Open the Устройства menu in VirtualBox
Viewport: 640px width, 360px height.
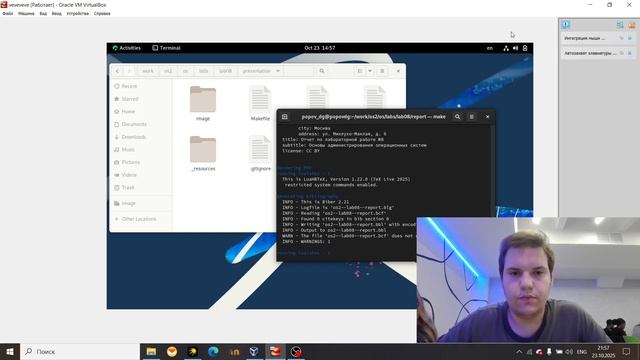pos(78,13)
